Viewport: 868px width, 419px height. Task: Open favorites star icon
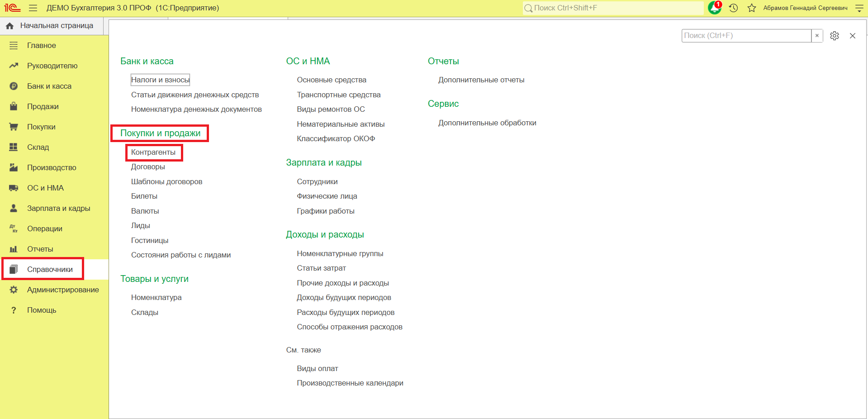(752, 8)
